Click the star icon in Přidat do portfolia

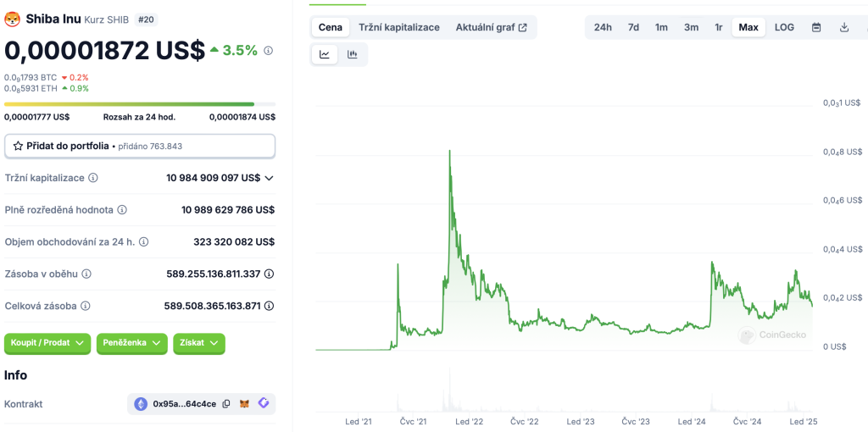pos(18,147)
